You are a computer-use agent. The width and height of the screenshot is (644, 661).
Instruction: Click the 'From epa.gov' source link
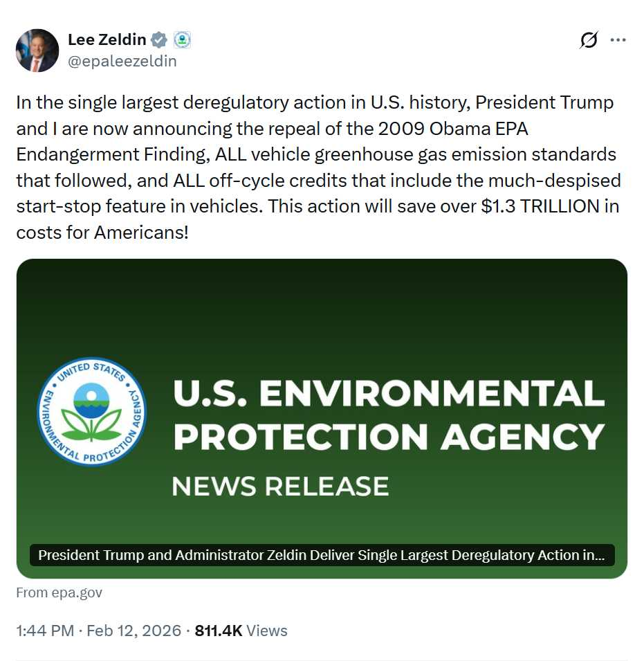tap(59, 592)
